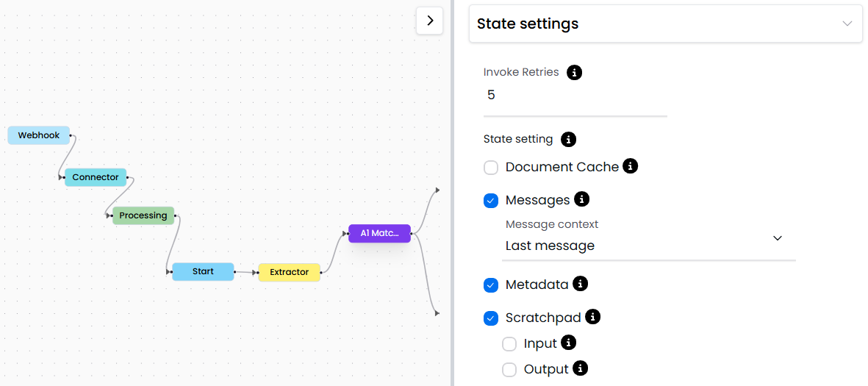The height and width of the screenshot is (386, 868).
Task: Click info icon beside Messages
Action: point(581,199)
